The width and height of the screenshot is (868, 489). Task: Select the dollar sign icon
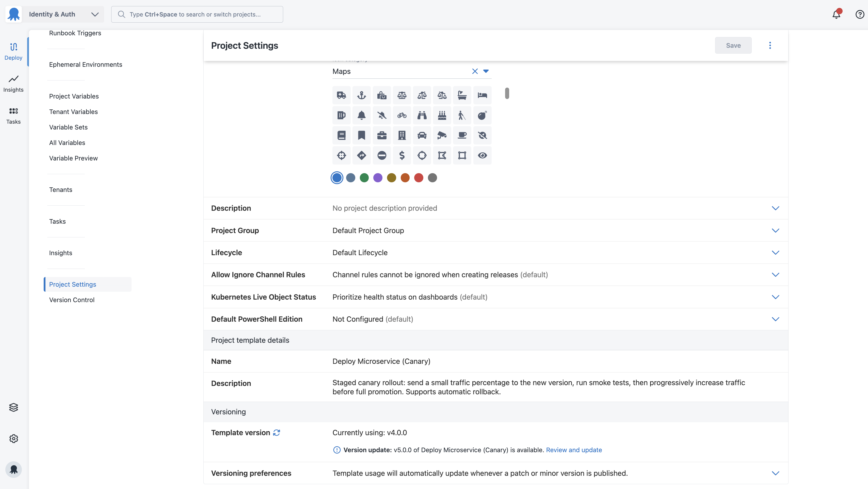point(402,155)
